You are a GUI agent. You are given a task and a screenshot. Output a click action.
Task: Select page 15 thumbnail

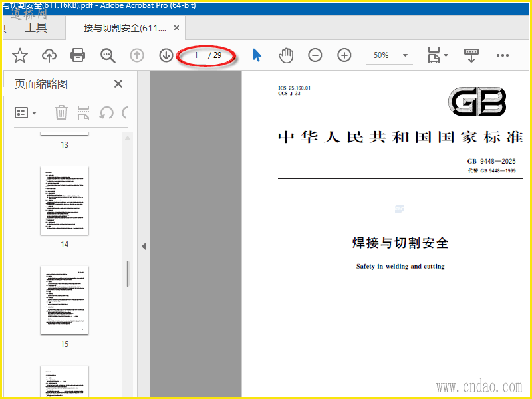click(65, 301)
